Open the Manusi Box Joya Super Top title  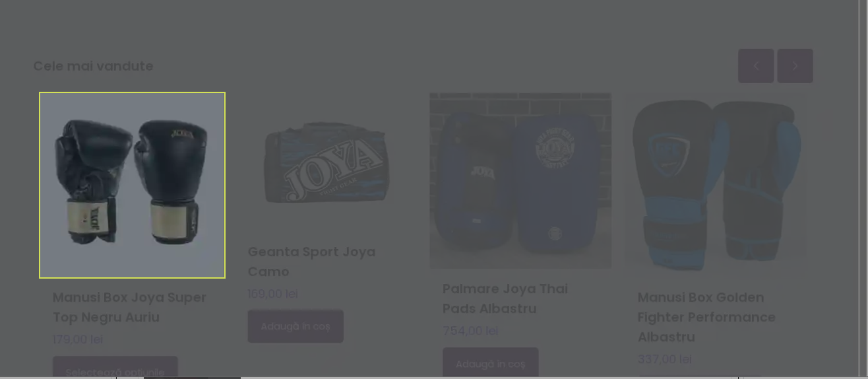(129, 307)
